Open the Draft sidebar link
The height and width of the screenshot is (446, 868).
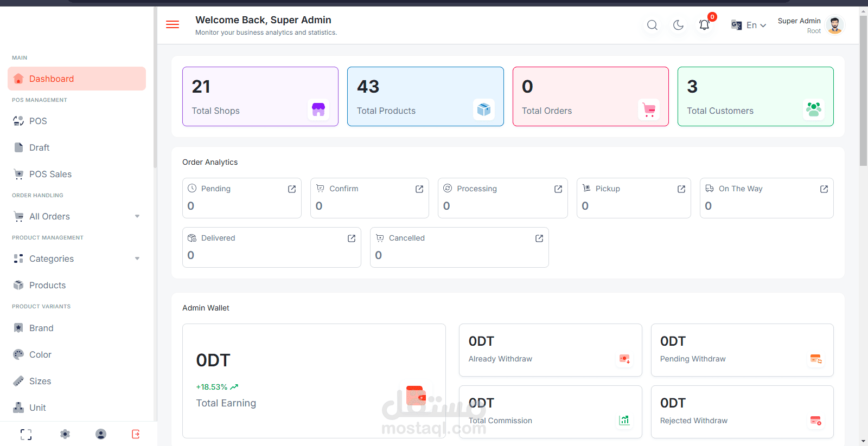[39, 147]
